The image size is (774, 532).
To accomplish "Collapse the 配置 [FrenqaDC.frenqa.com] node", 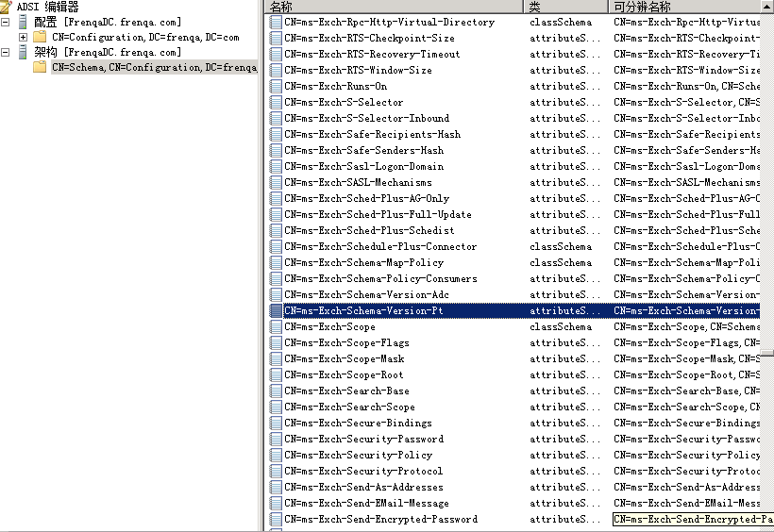I will point(6,23).
